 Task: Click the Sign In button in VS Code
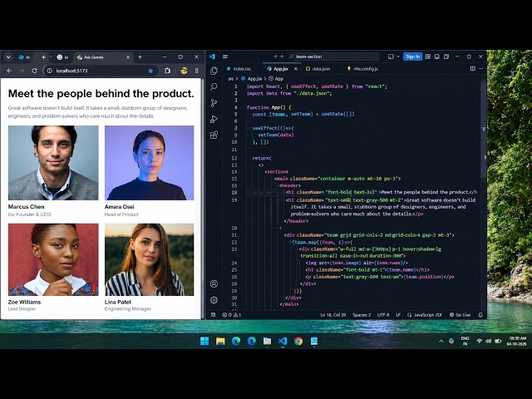412,57
